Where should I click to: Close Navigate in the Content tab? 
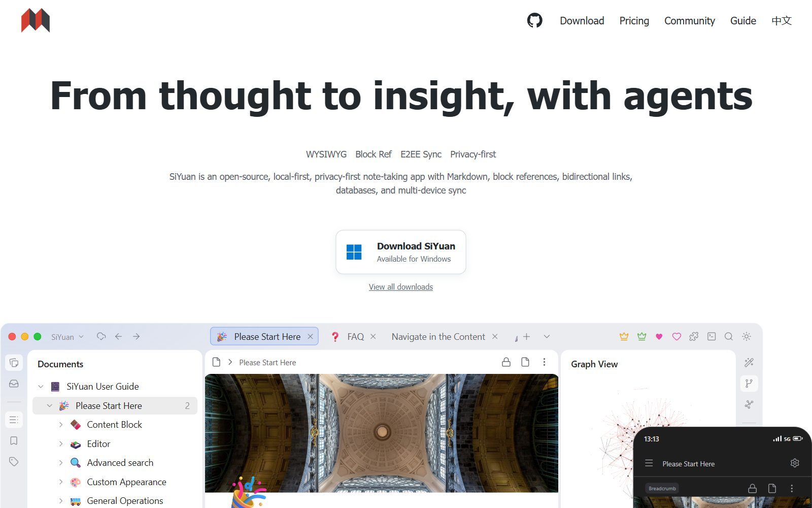pyautogui.click(x=495, y=336)
